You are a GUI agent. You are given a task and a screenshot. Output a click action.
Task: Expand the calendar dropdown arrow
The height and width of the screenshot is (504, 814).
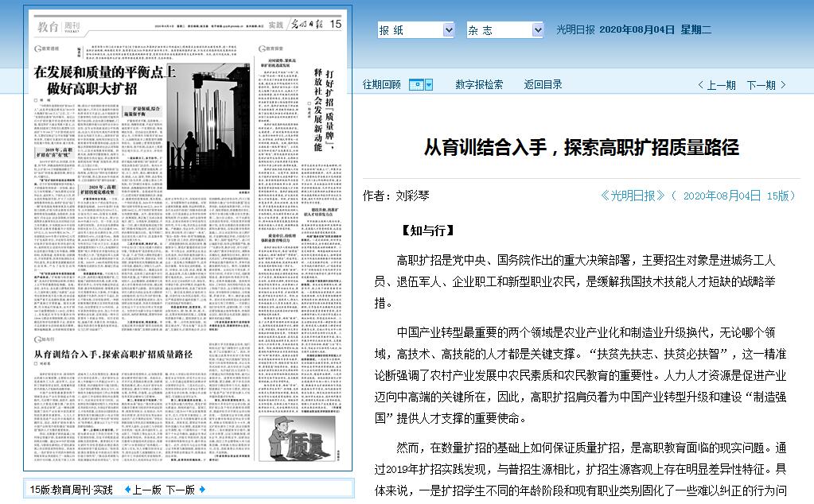pyautogui.click(x=430, y=85)
